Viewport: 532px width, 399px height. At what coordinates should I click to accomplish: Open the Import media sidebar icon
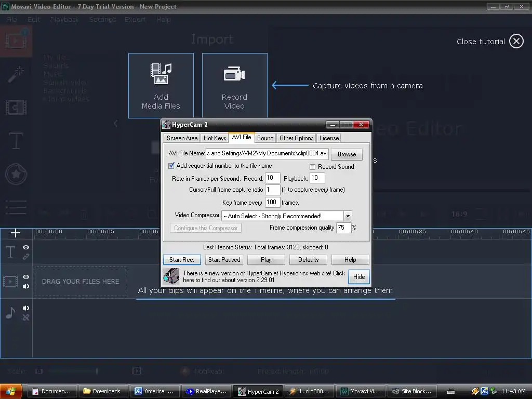[x=16, y=42]
